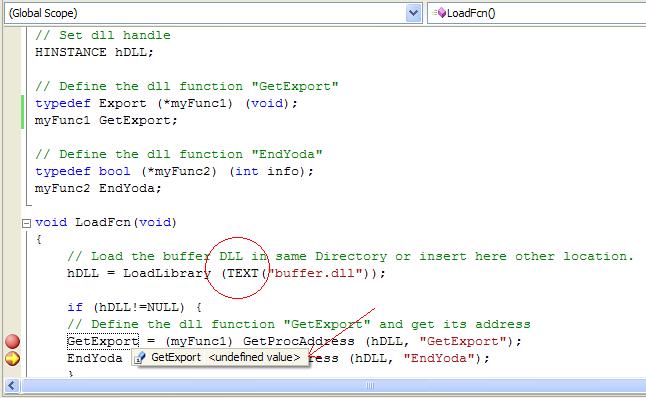Click the myFunc2 EndYoda declaration
Image resolution: width=646 pixels, height=398 pixels.
98,188
